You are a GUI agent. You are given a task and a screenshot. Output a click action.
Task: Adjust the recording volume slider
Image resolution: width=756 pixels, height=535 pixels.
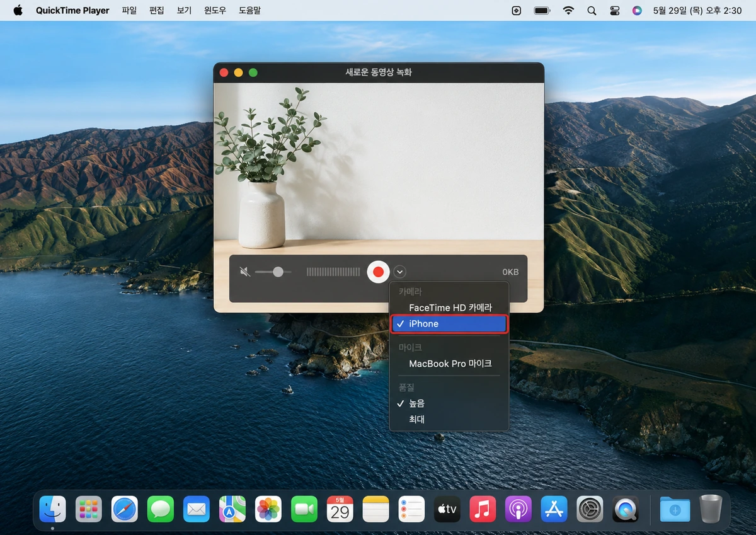(x=273, y=272)
